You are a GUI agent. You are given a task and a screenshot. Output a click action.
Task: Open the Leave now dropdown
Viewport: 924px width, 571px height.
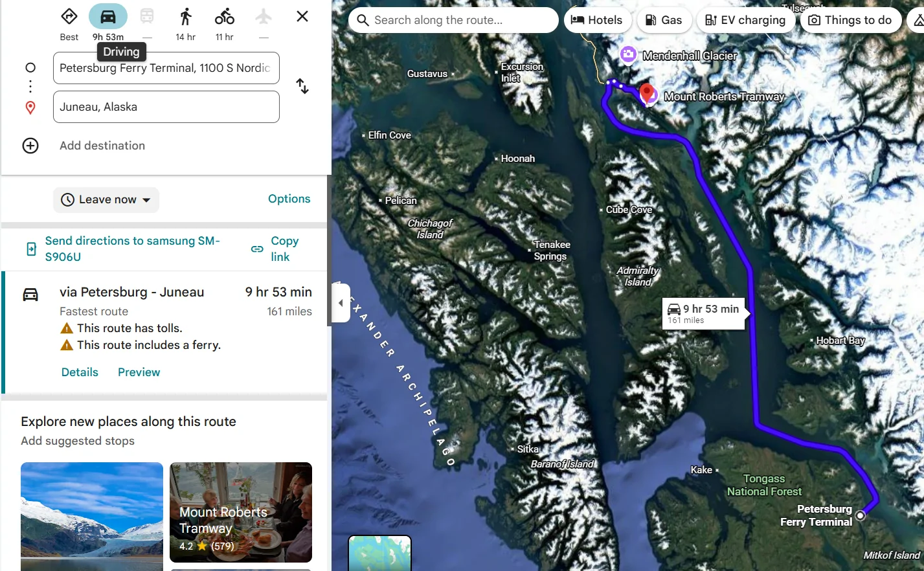(106, 199)
